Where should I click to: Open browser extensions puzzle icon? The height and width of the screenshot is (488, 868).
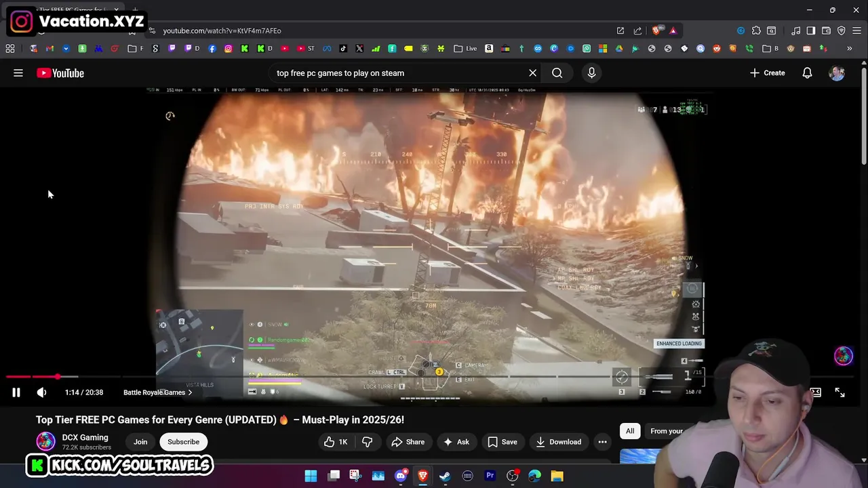click(x=756, y=30)
